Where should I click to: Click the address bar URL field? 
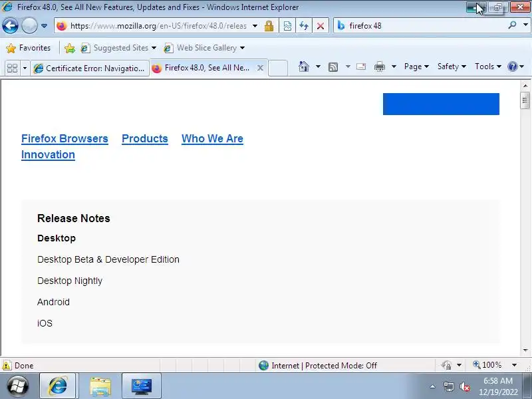pyautogui.click(x=158, y=26)
